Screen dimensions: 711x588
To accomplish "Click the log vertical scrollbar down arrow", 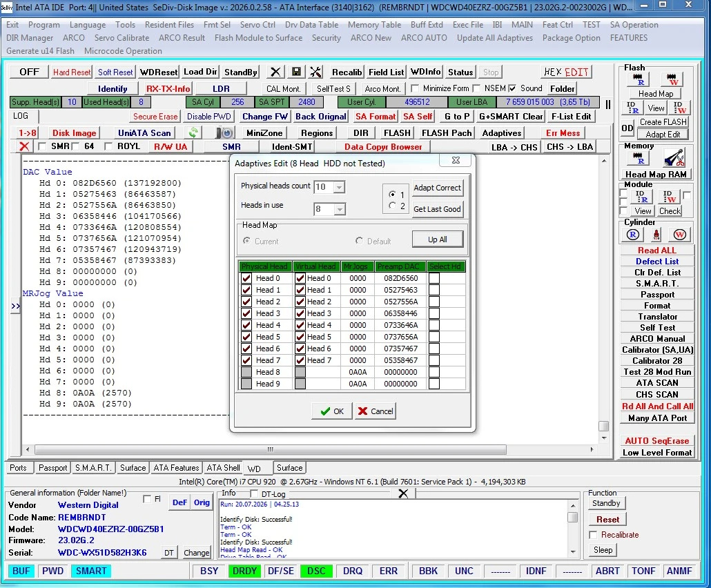I will coord(604,438).
